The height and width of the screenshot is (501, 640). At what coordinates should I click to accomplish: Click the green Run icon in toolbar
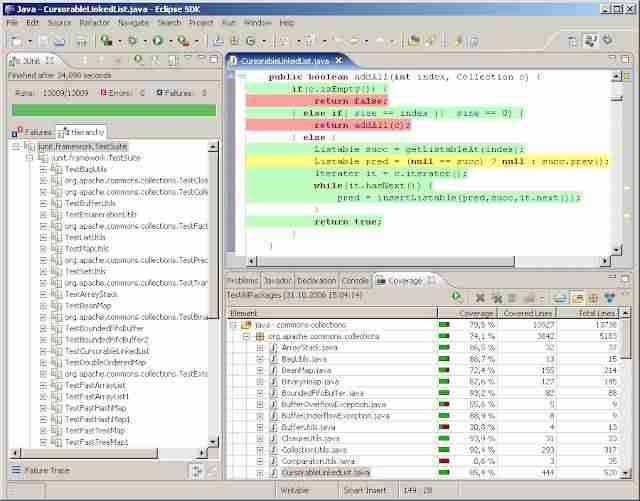158,41
